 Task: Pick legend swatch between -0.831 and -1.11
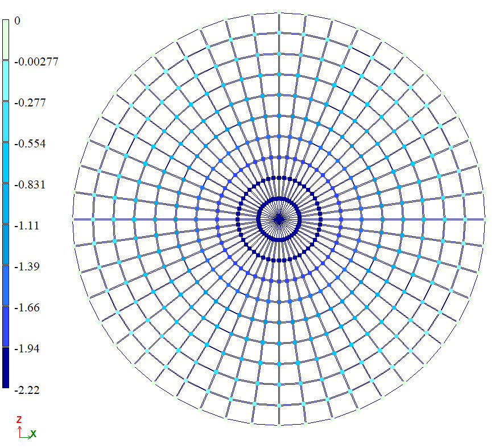tap(6, 204)
